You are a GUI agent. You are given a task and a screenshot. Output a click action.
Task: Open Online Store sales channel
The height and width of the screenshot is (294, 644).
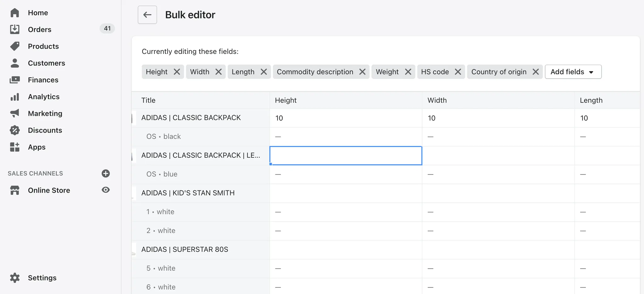point(49,190)
